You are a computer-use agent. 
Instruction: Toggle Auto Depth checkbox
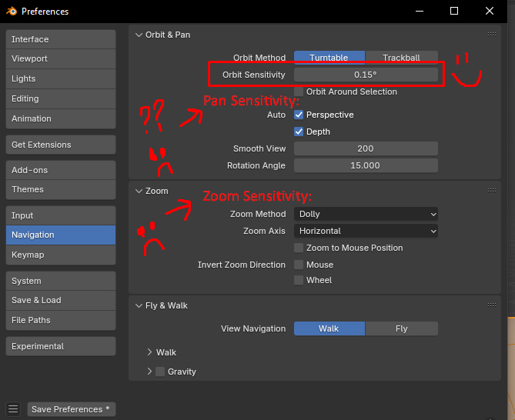(x=299, y=132)
